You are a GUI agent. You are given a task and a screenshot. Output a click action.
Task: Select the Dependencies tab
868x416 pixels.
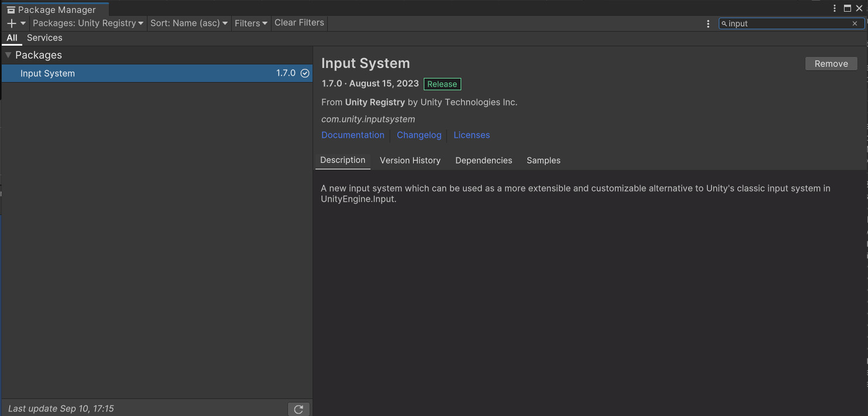click(x=483, y=161)
